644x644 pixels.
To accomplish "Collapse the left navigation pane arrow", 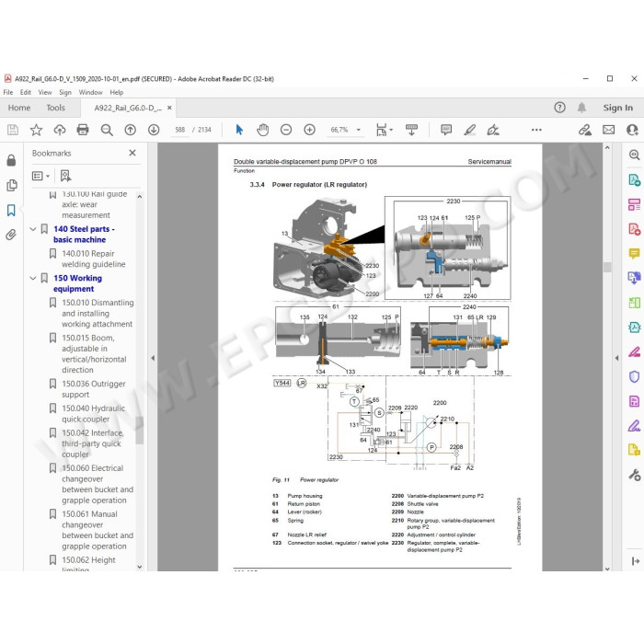I will [153, 358].
